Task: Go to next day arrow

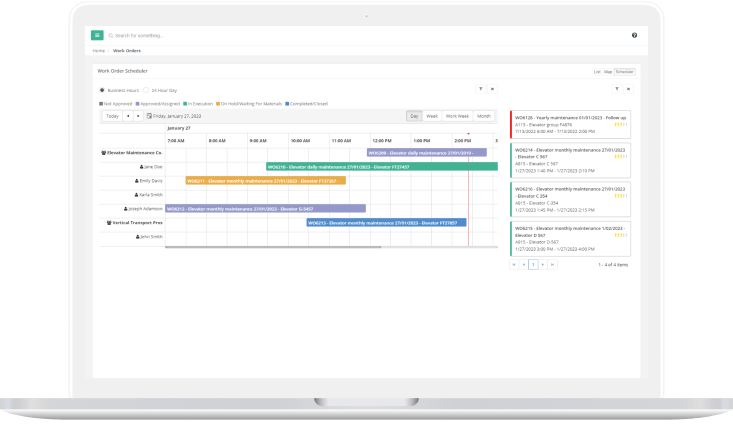Action: [139, 116]
